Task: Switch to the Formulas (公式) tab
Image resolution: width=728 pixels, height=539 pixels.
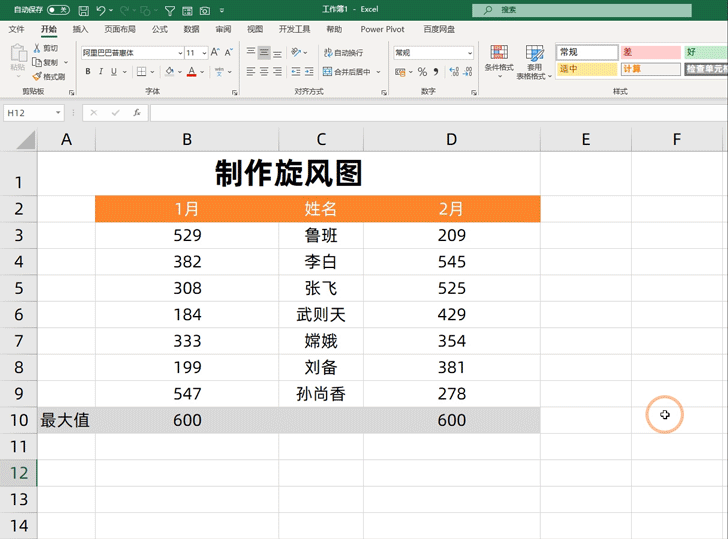Action: [160, 29]
